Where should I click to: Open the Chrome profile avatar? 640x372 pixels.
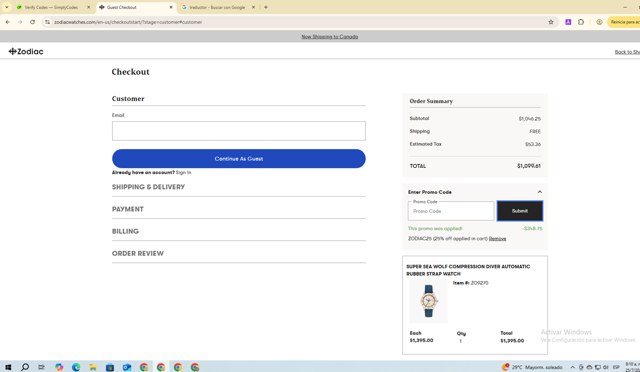[x=599, y=22]
